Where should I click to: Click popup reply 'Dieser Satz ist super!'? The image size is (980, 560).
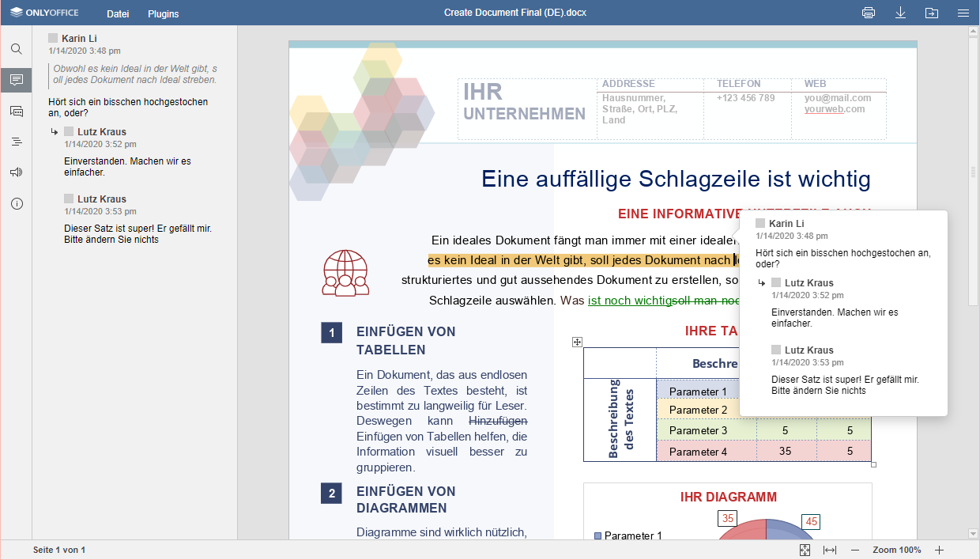pyautogui.click(x=845, y=384)
